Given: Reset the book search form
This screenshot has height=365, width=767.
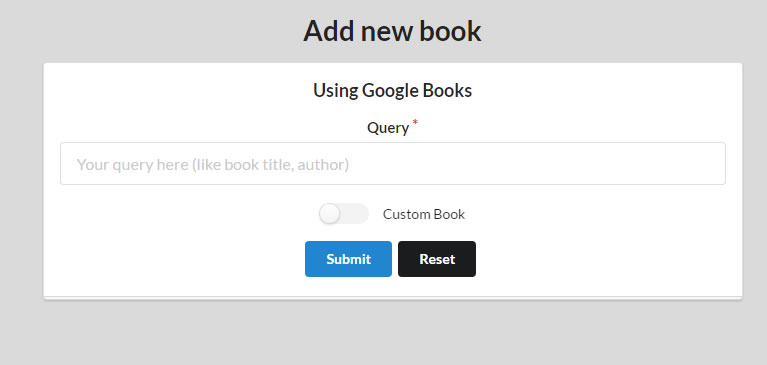Looking at the screenshot, I should point(437,259).
